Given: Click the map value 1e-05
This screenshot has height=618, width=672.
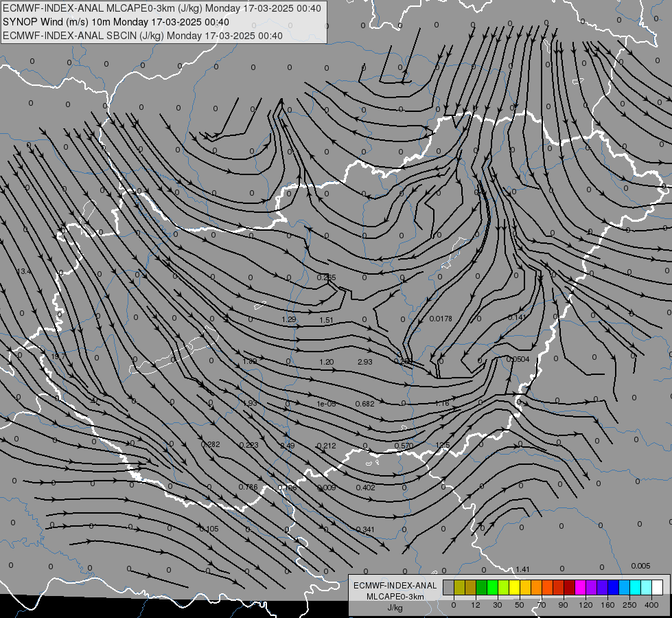Looking at the screenshot, I should tap(327, 404).
